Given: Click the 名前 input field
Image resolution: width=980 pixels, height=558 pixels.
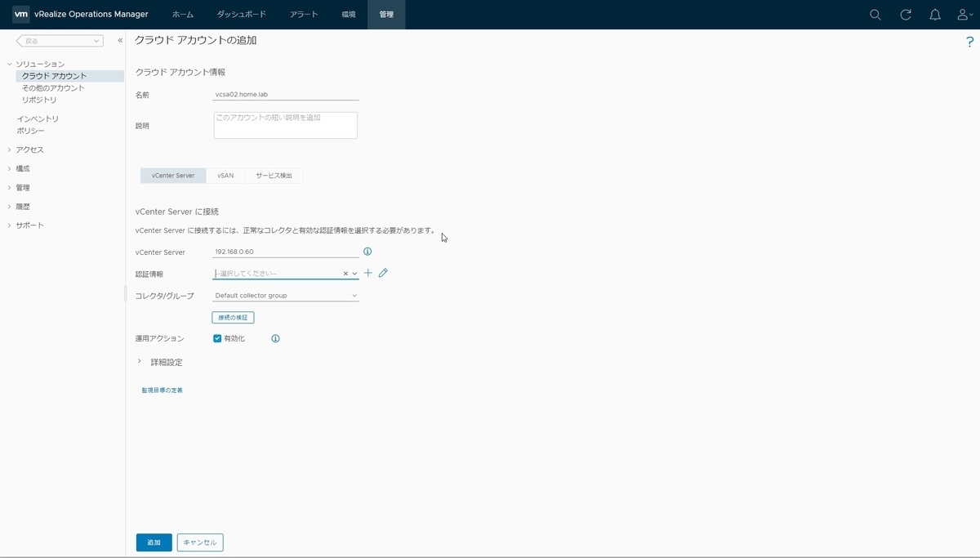Looking at the screenshot, I should point(285,94).
